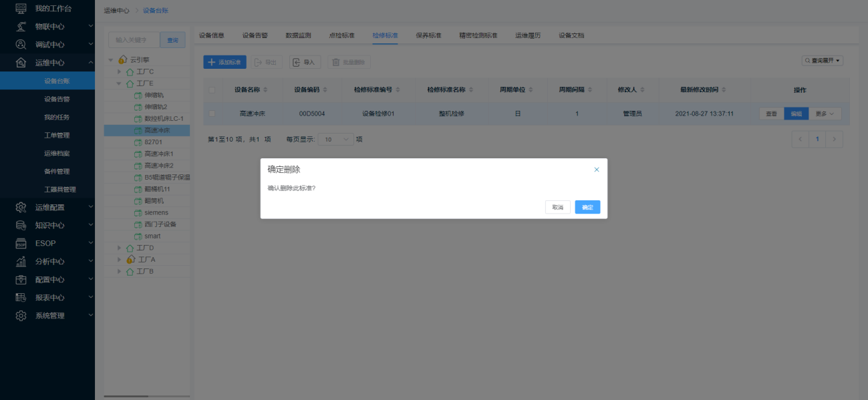
Task: Click the 知识中心 database icon
Action: [21, 225]
